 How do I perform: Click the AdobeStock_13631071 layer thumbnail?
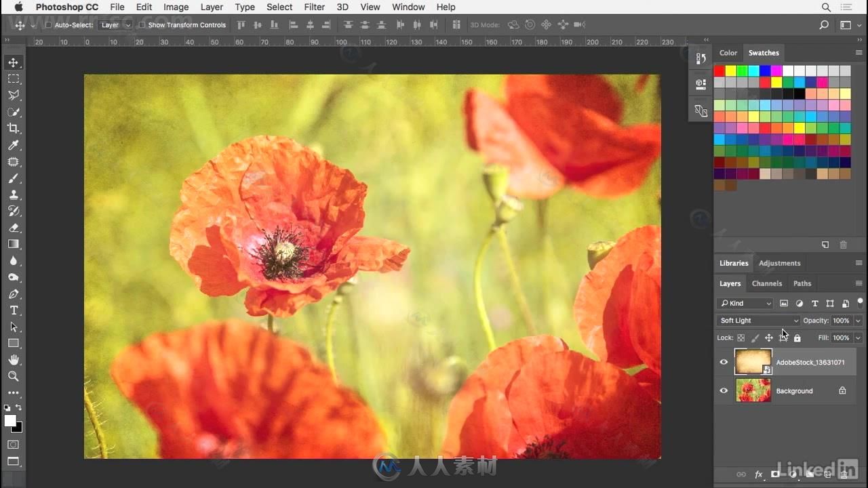[x=753, y=362]
